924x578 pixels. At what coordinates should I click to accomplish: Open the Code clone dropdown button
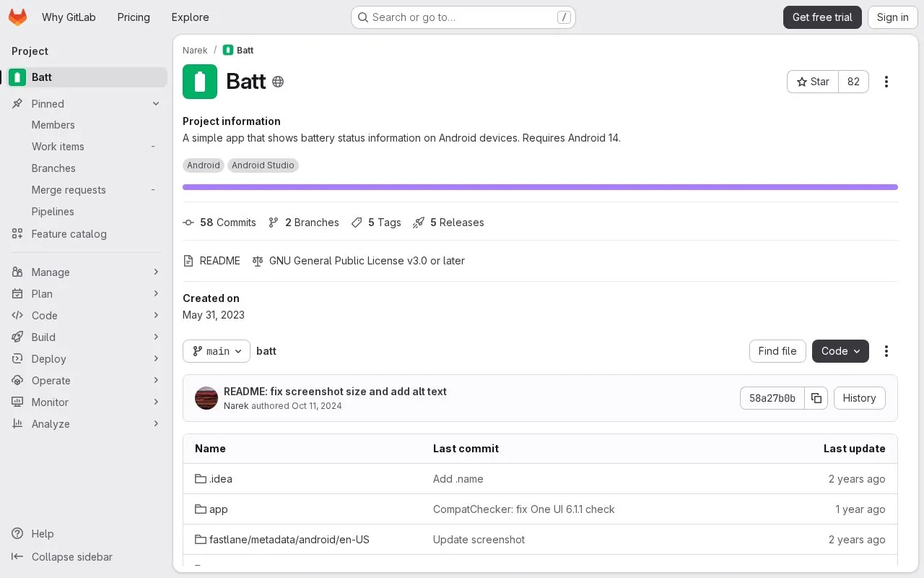(840, 351)
